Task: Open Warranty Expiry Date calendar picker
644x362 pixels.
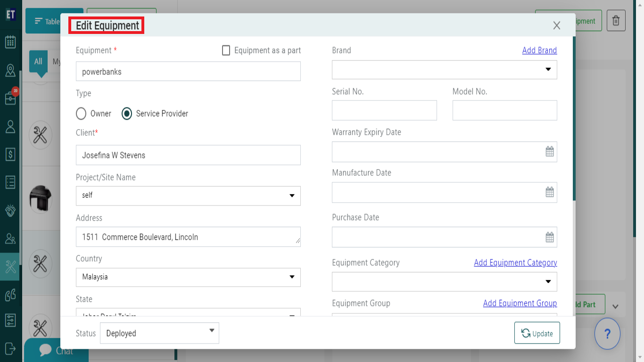Action: coord(550,152)
